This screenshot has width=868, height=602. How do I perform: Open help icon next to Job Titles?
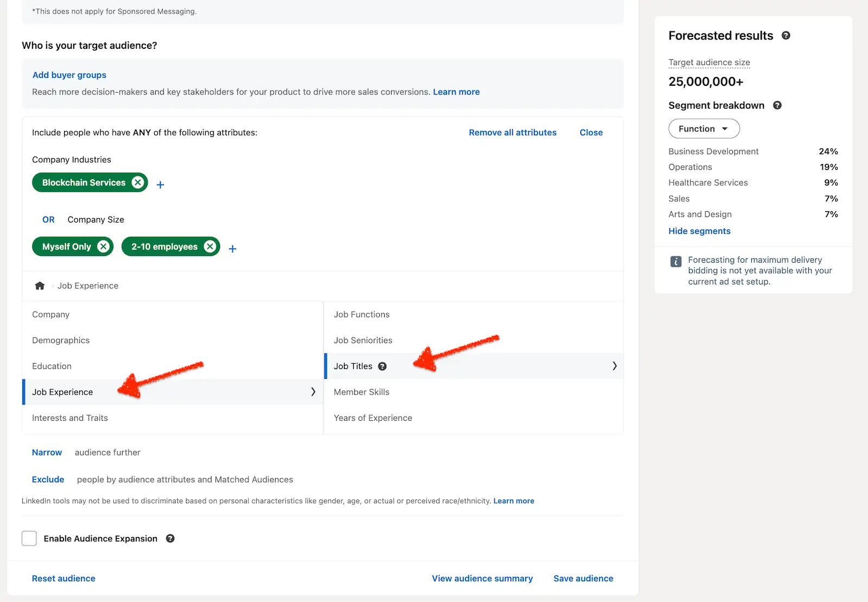[x=382, y=366]
